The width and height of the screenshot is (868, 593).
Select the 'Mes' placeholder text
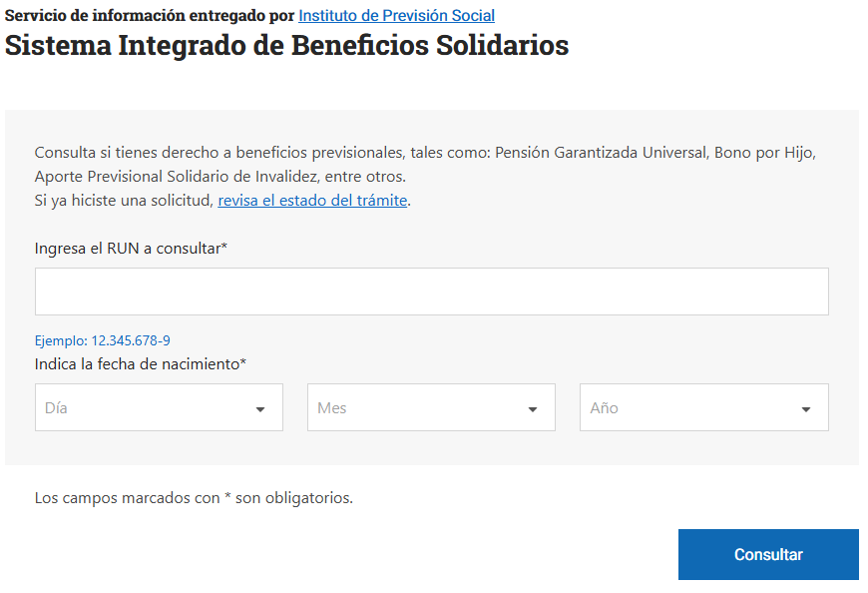coord(331,408)
